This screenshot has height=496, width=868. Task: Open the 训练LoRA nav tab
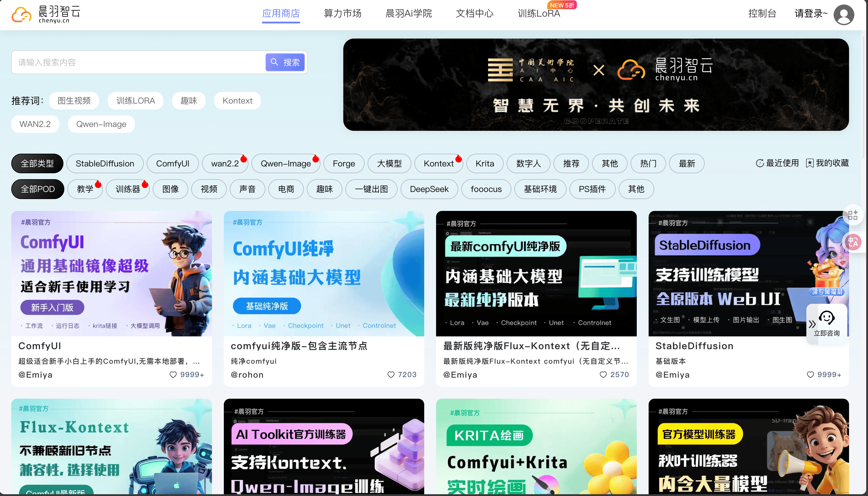(539, 14)
